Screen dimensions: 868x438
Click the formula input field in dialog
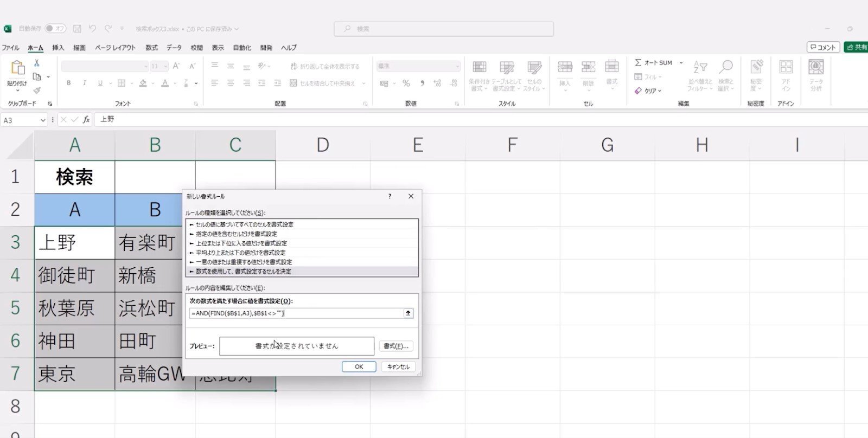pyautogui.click(x=296, y=313)
